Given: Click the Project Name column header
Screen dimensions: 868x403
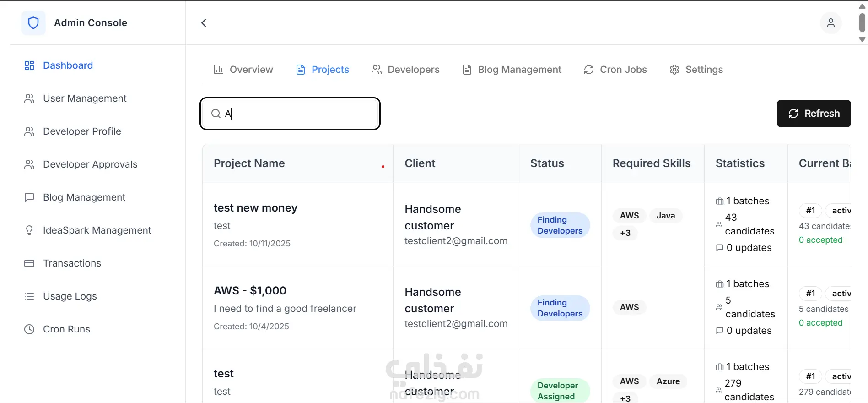Looking at the screenshot, I should point(249,163).
